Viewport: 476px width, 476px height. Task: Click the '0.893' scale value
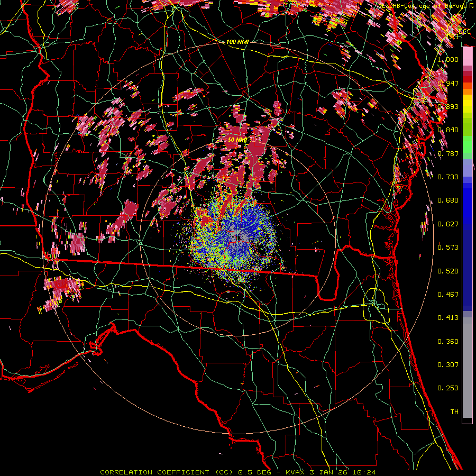(x=448, y=106)
